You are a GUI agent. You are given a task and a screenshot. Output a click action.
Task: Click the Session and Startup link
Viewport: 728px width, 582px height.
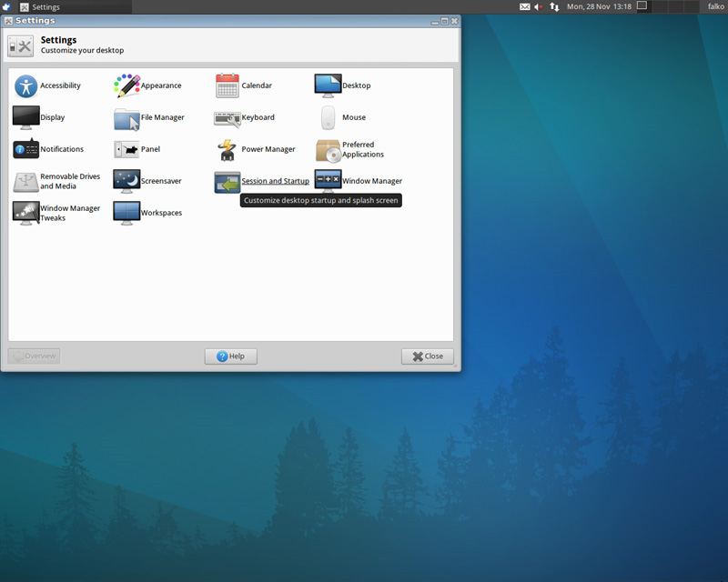pyautogui.click(x=275, y=182)
